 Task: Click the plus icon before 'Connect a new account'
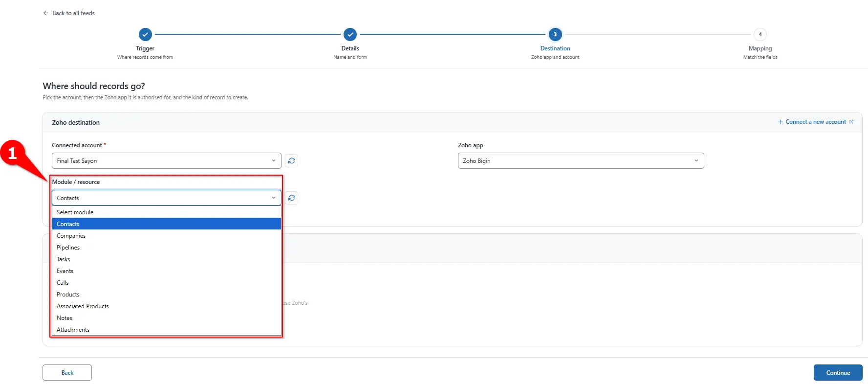[781, 122]
